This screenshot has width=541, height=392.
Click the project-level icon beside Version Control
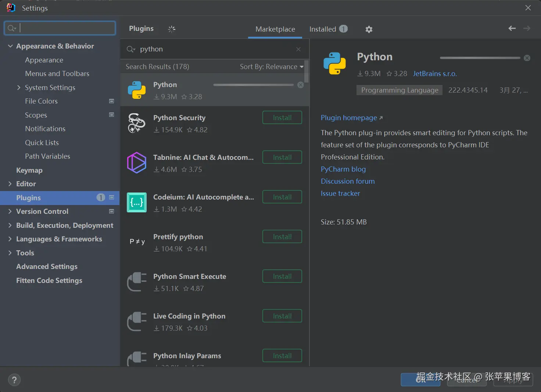(x=112, y=211)
